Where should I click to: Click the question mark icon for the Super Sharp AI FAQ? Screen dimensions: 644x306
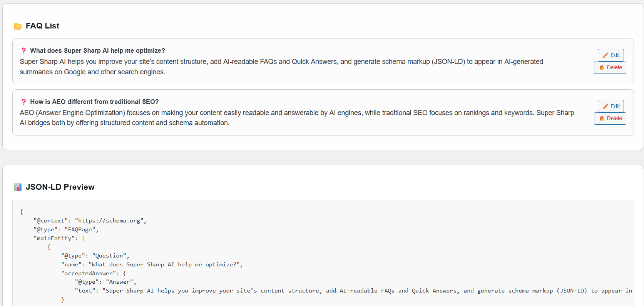[24, 51]
